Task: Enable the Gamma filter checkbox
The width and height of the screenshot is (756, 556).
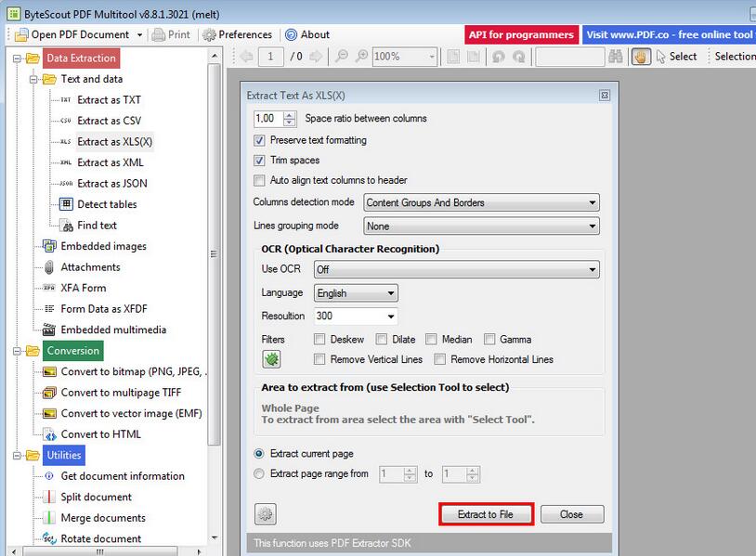Action: (489, 339)
